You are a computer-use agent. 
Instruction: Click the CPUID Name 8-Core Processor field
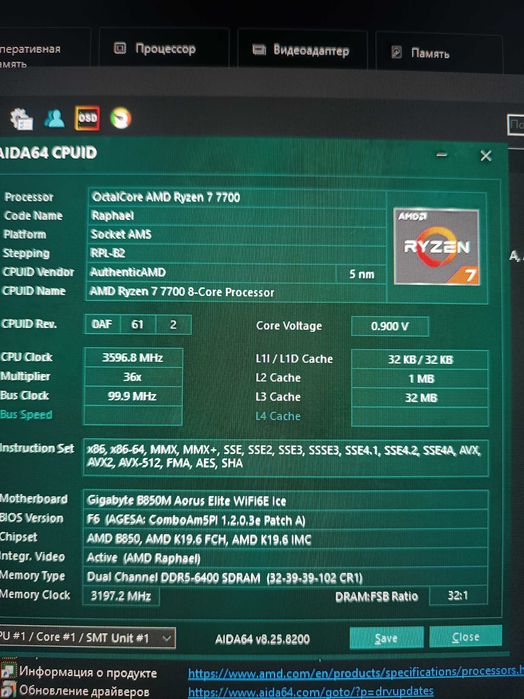pyautogui.click(x=236, y=292)
